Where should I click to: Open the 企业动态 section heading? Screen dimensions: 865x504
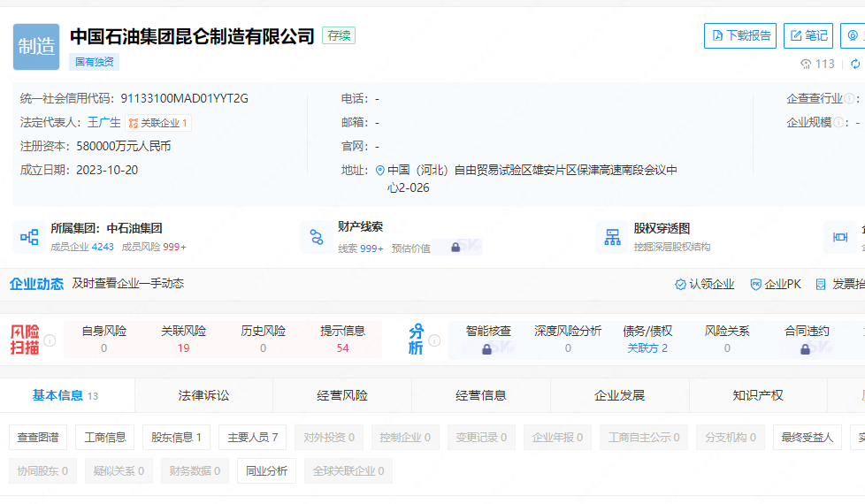coord(36,284)
